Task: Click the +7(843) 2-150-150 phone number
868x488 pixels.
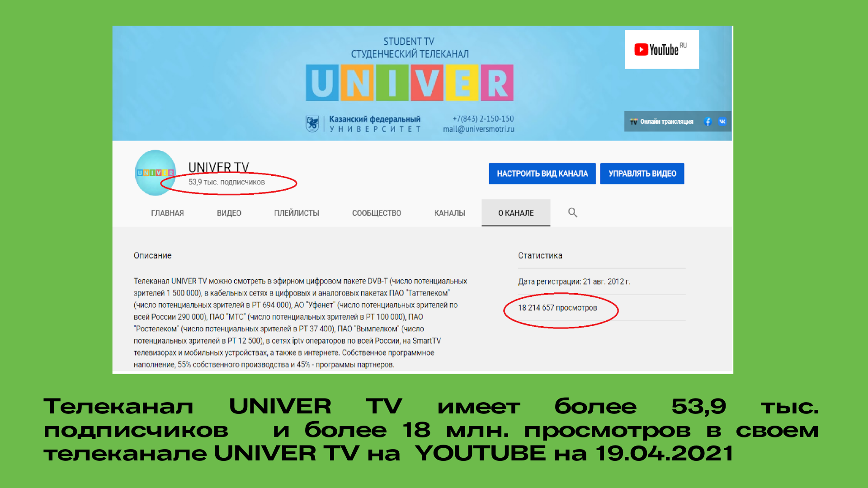Action: (483, 119)
